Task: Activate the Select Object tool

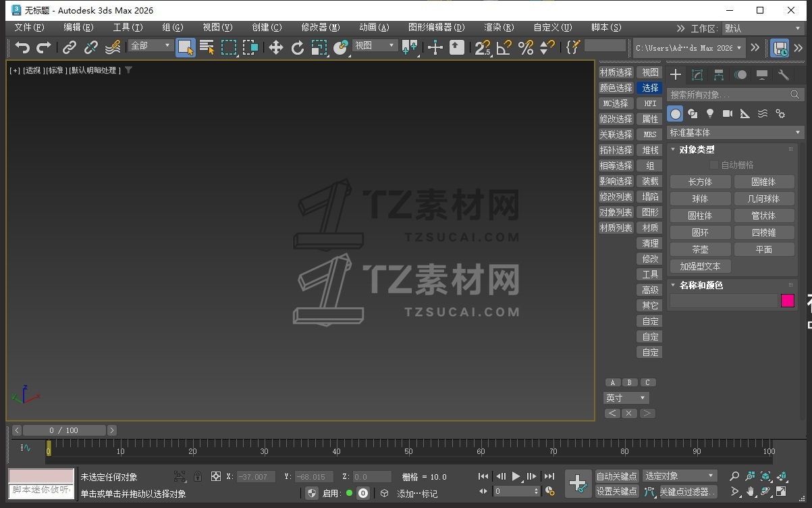Action: click(x=186, y=47)
